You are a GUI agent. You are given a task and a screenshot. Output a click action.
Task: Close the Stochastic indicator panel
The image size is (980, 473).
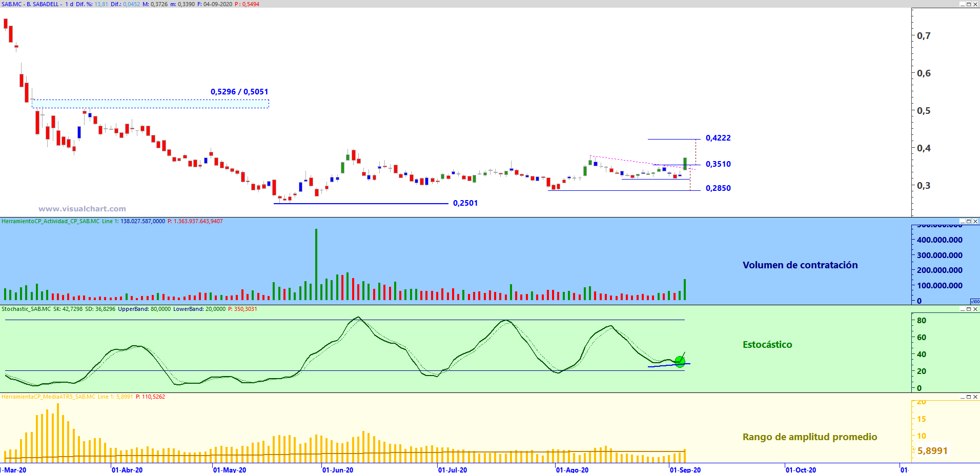pyautogui.click(x=975, y=309)
